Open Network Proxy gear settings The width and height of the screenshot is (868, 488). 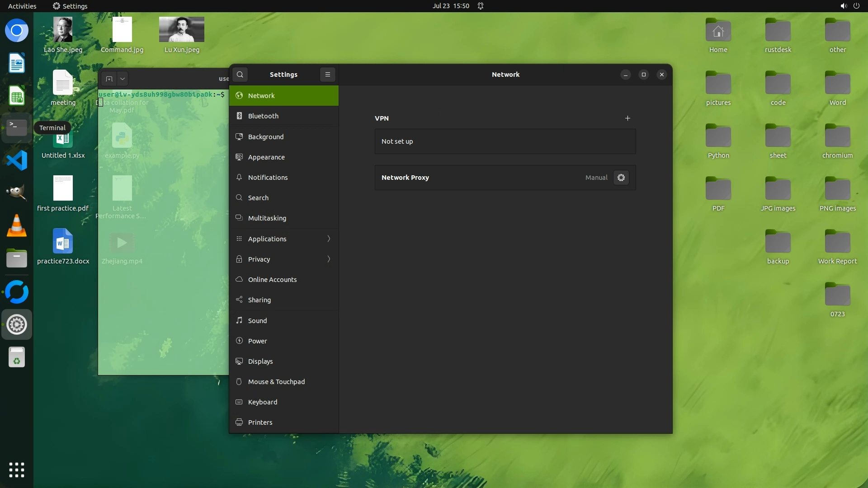[621, 178]
